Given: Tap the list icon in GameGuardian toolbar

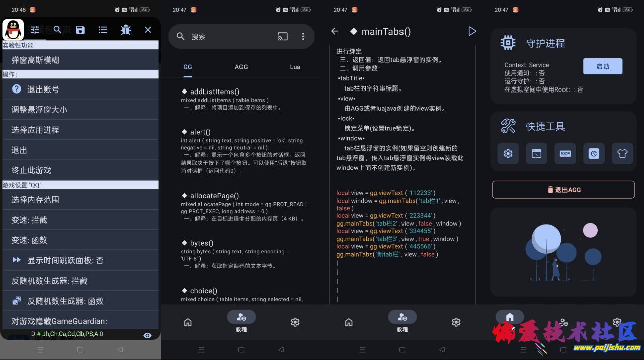Looking at the screenshot, I should (103, 30).
